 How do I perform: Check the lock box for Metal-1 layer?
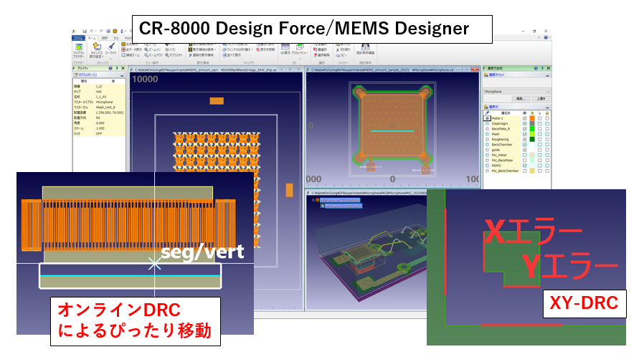[547, 118]
